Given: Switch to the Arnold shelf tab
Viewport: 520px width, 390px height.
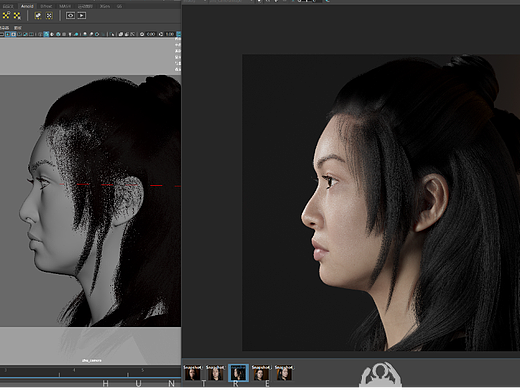Looking at the screenshot, I should coord(27,6).
